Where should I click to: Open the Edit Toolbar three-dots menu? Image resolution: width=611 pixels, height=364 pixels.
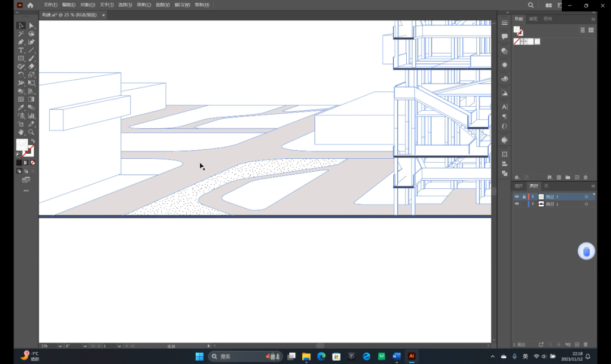[26, 190]
